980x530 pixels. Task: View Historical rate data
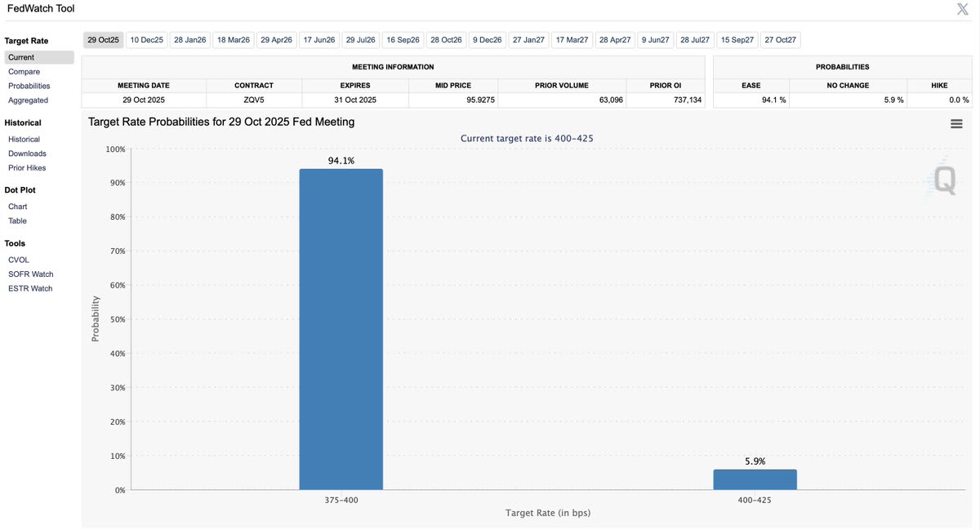(25, 139)
